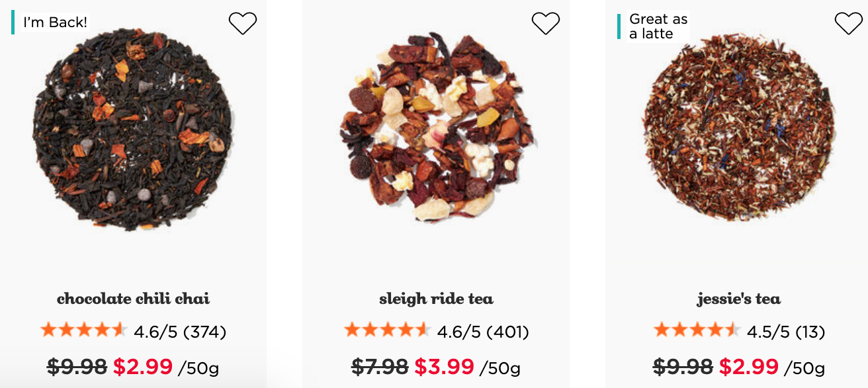The width and height of the screenshot is (868, 388).
Task: Go to the sleigh ride tea title link
Action: [436, 299]
